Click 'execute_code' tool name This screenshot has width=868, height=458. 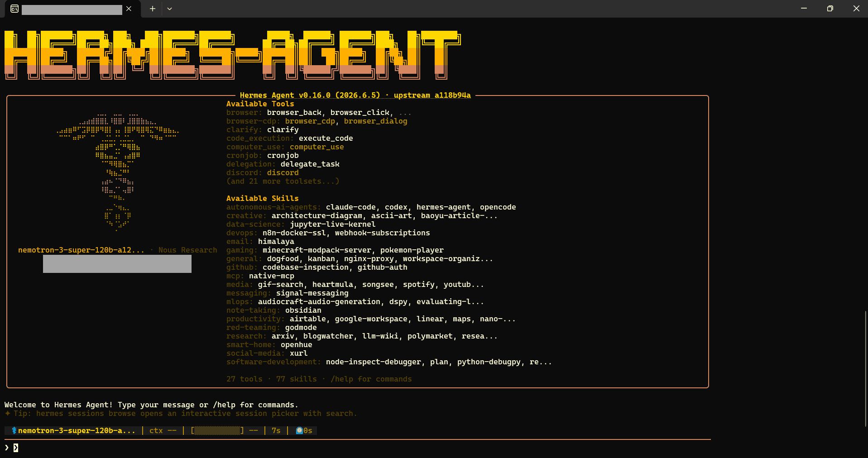coord(326,138)
